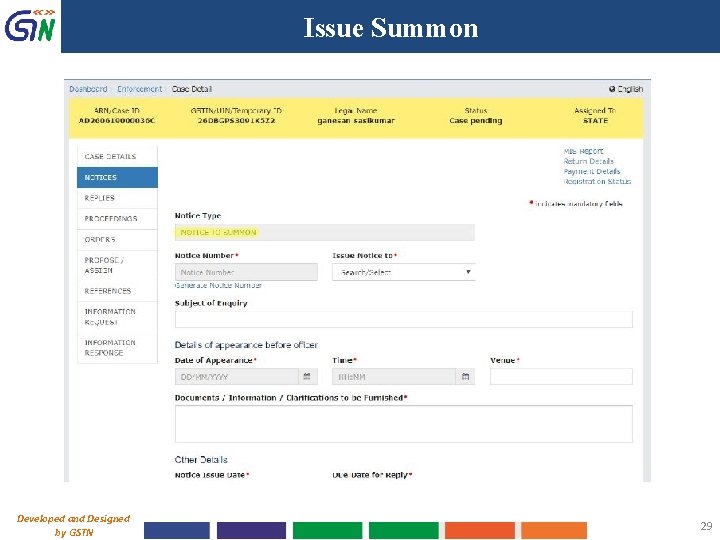Image resolution: width=720 pixels, height=540 pixels.
Task: Expand the Issue Notice to dropdown
Action: pos(404,272)
